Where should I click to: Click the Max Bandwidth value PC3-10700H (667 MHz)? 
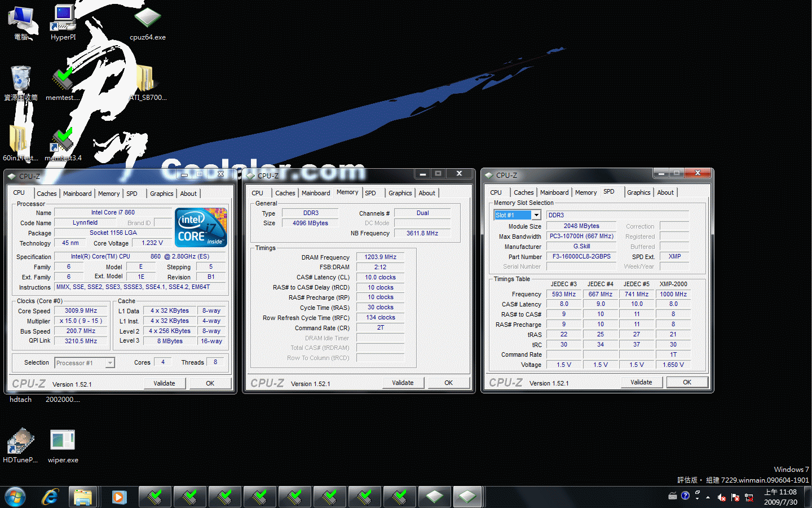[581, 237]
